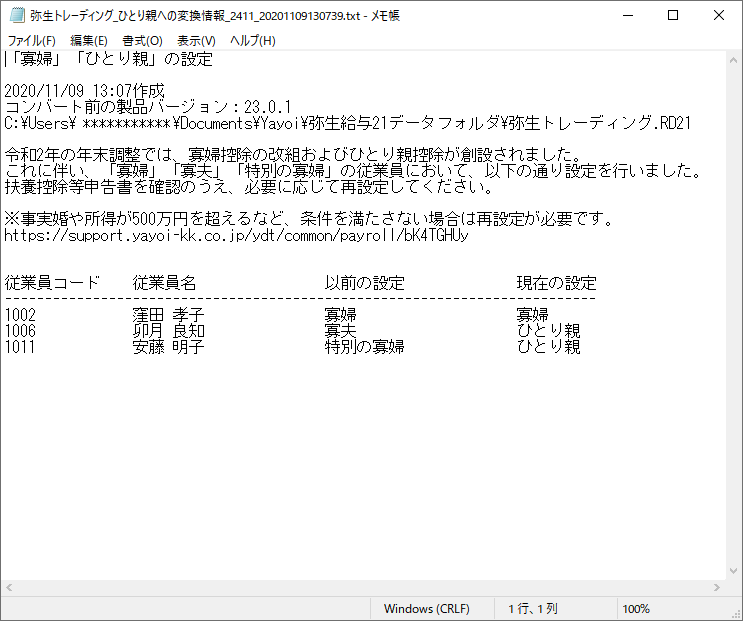Click 1 行、1 列 in status bar
The image size is (743, 621).
533,608
